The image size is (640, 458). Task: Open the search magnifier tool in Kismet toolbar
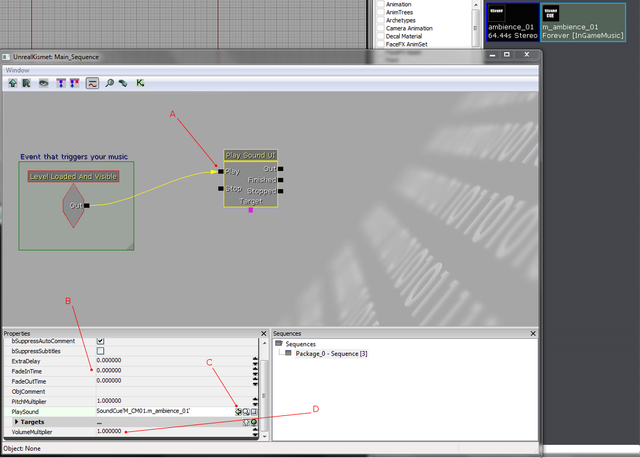click(109, 83)
